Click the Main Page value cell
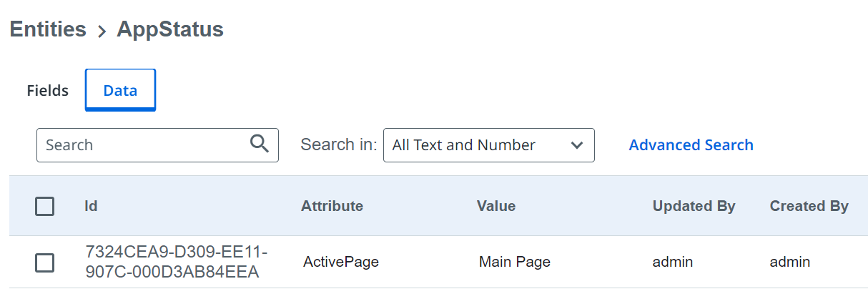868x304 pixels. [x=515, y=262]
